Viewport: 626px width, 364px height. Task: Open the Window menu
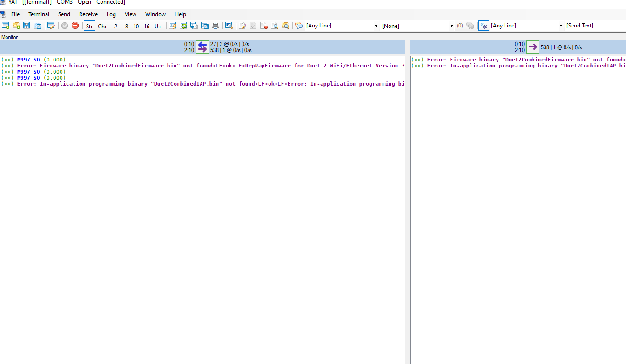tap(155, 14)
